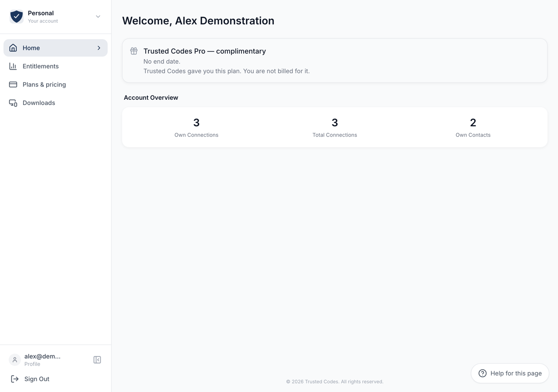The height and width of the screenshot is (392, 558).
Task: Click the Account Overview heading
Action: [x=151, y=98]
